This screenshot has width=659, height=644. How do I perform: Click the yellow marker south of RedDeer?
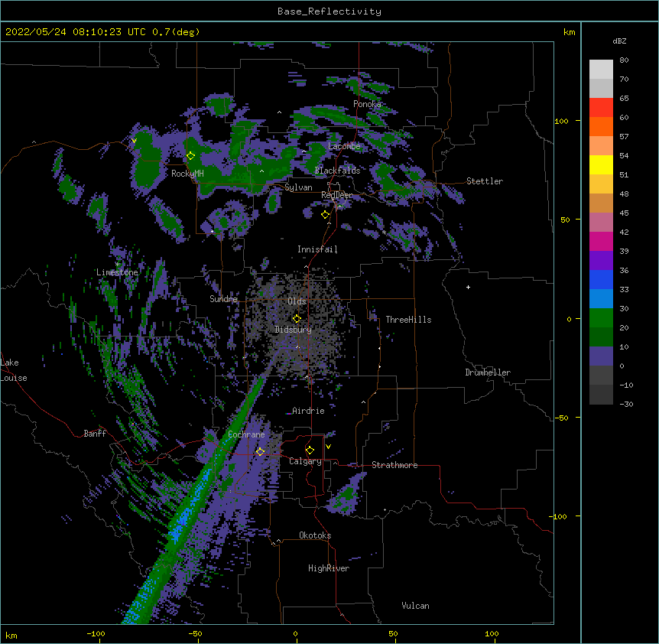tap(326, 215)
